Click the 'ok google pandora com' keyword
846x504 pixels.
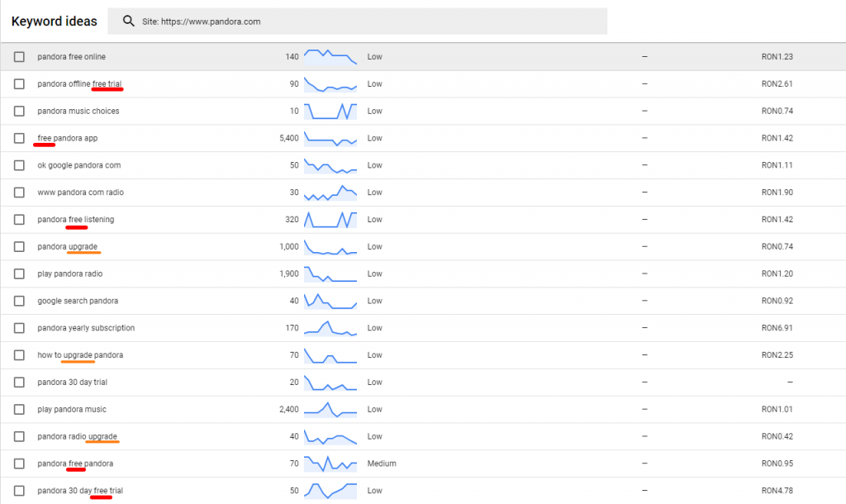[x=78, y=165]
